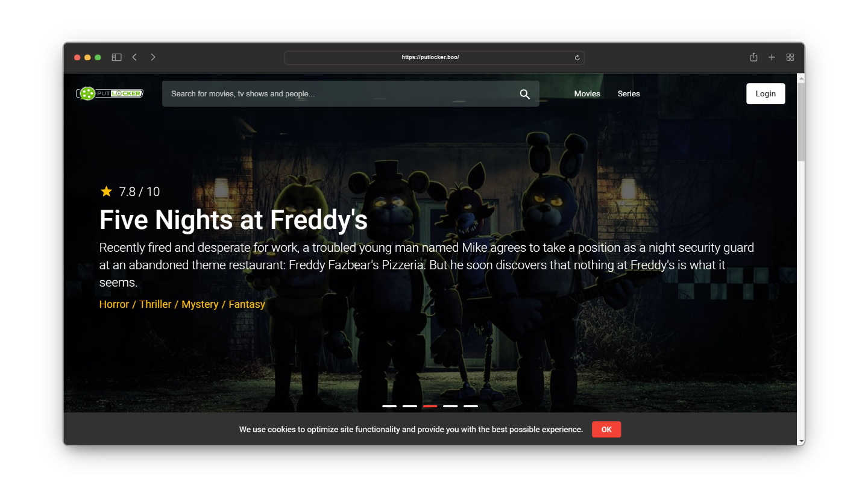Click the Login button
Screen dimensions: 868x488
click(766, 93)
